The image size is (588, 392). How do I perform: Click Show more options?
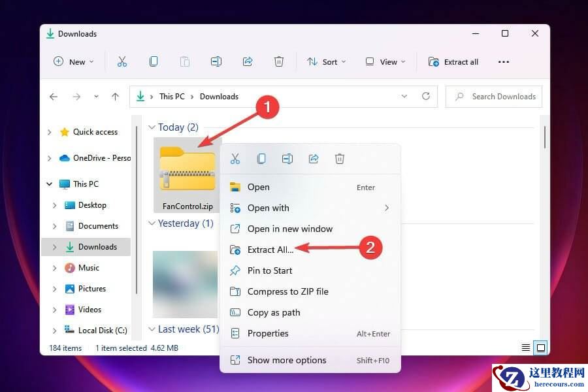pos(310,360)
